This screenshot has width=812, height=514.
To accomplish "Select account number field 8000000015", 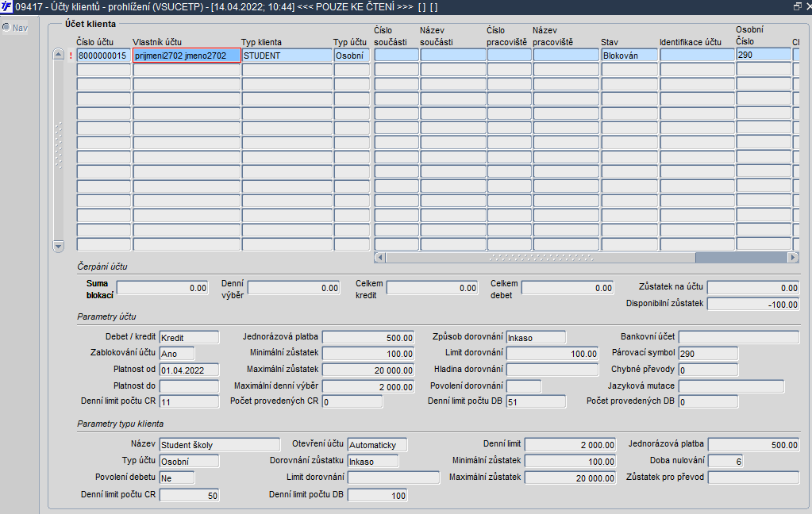I will [x=103, y=56].
